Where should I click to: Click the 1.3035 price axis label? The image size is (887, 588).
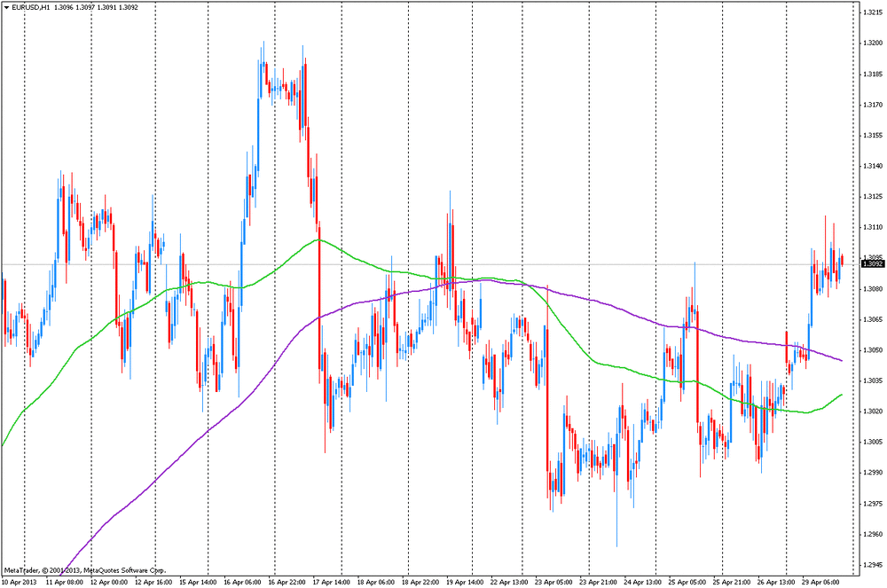873,380
